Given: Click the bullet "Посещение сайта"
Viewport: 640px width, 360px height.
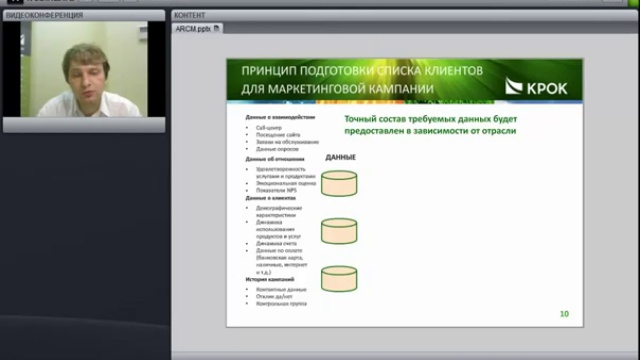Looking at the screenshot, I should [278, 135].
